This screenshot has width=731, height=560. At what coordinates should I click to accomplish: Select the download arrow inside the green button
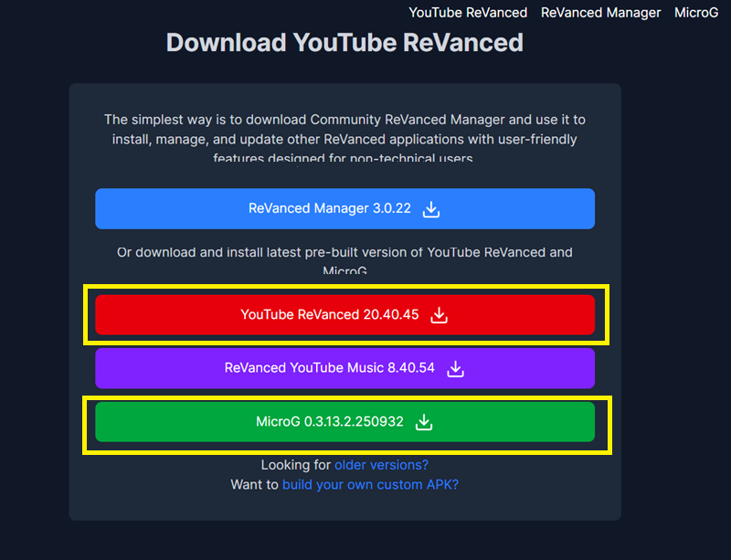[422, 422]
